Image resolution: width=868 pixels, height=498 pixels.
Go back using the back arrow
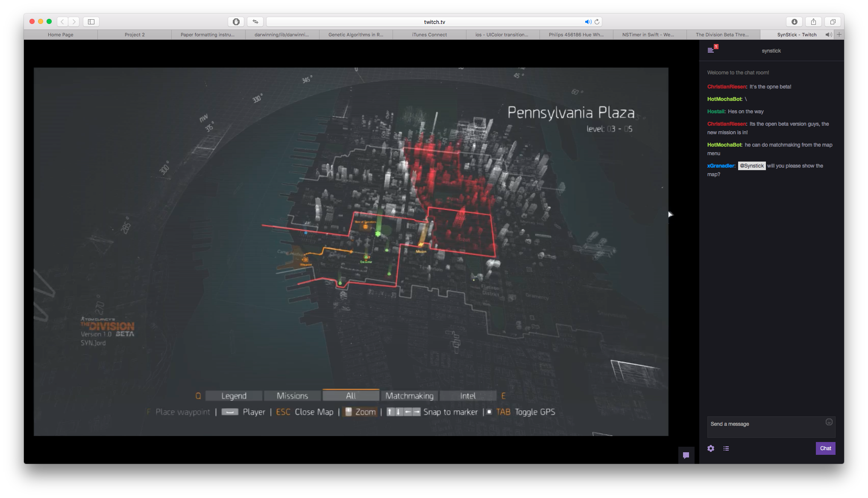tap(62, 21)
